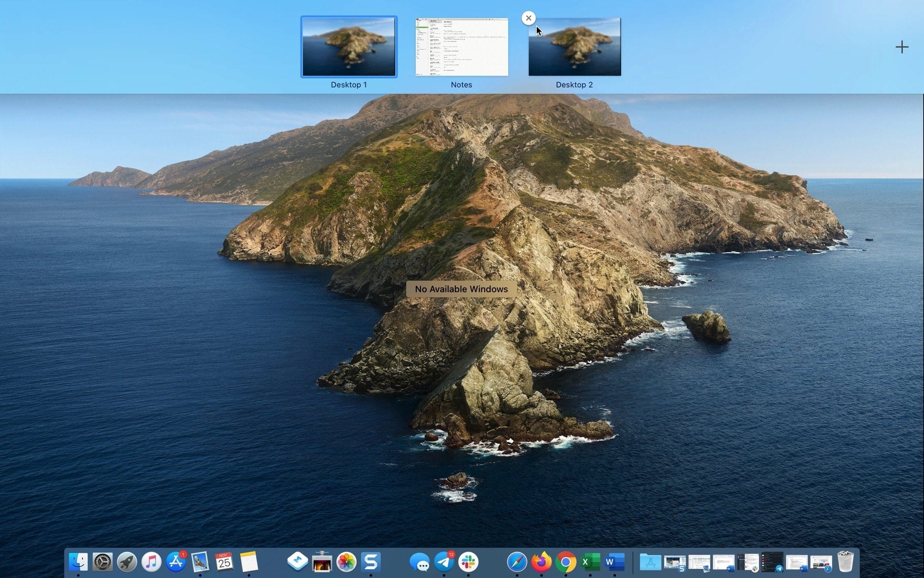This screenshot has height=578, width=924.
Task: Open the Mail app
Action: 201,562
